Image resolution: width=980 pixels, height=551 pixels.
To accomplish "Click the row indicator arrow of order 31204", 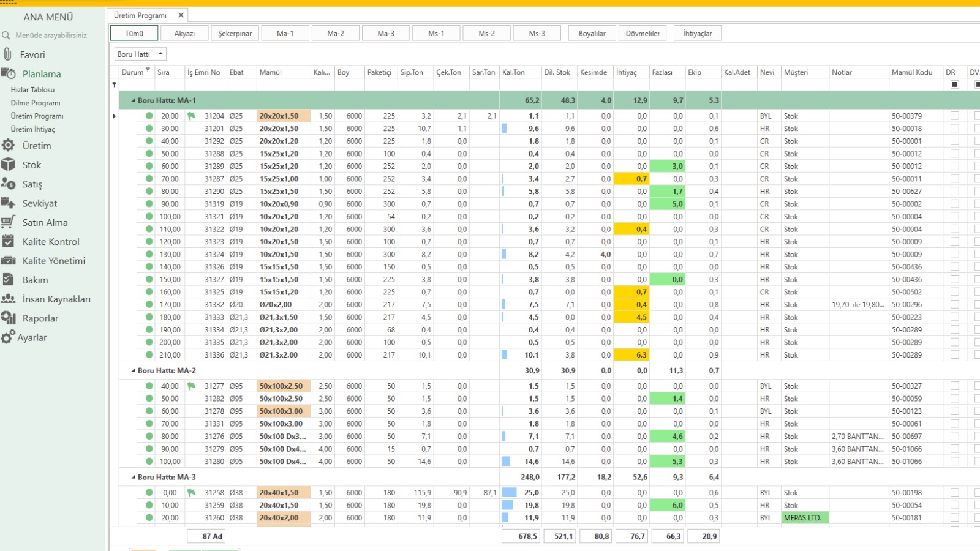I will click(x=114, y=116).
